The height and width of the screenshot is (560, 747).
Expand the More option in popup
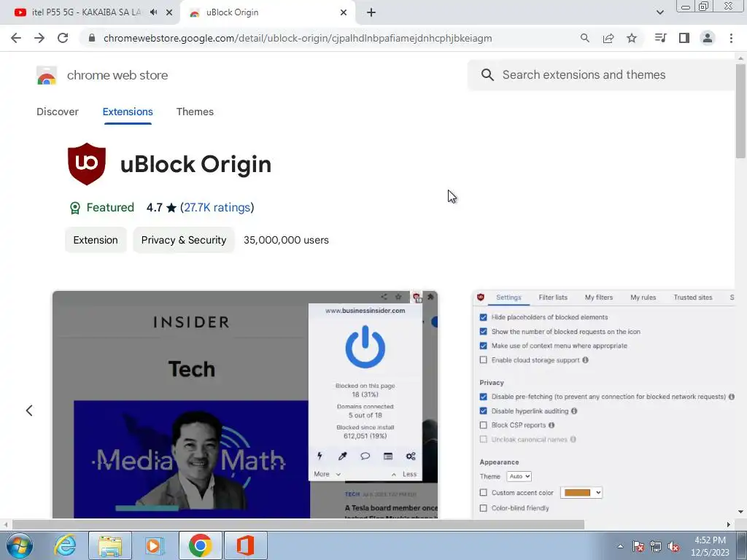328,474
